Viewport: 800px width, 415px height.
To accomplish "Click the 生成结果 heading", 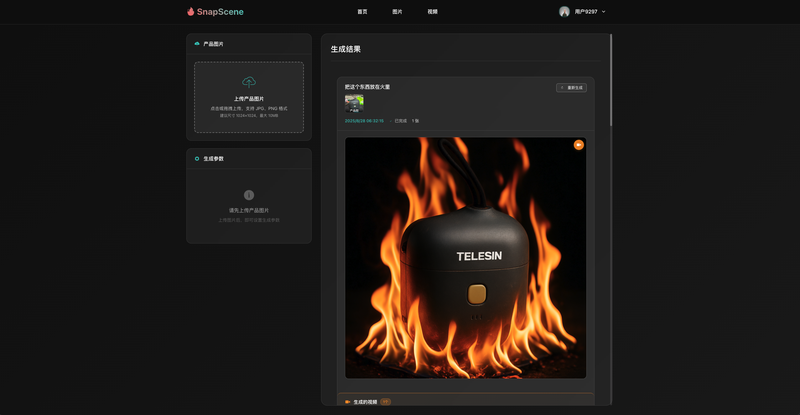I will [x=346, y=50].
